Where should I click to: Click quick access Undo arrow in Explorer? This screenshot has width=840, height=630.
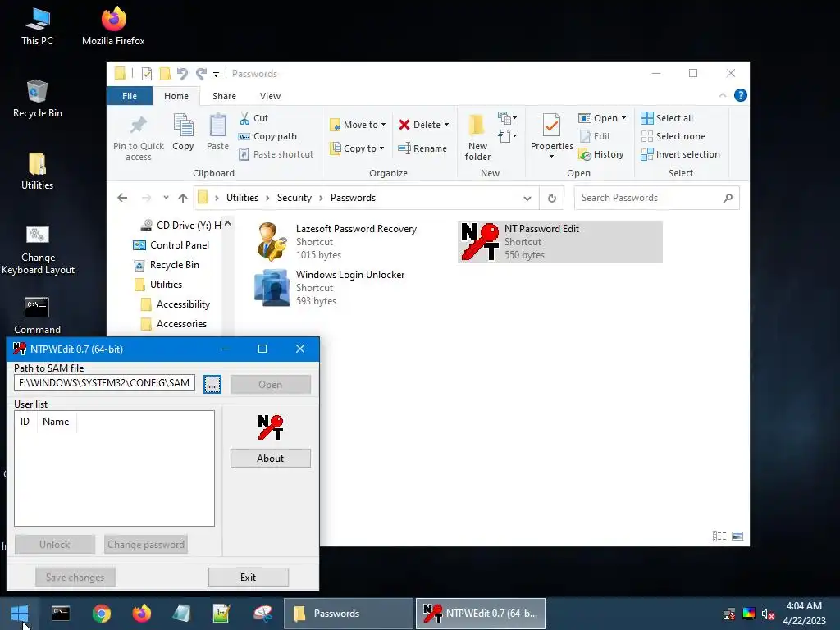[182, 73]
